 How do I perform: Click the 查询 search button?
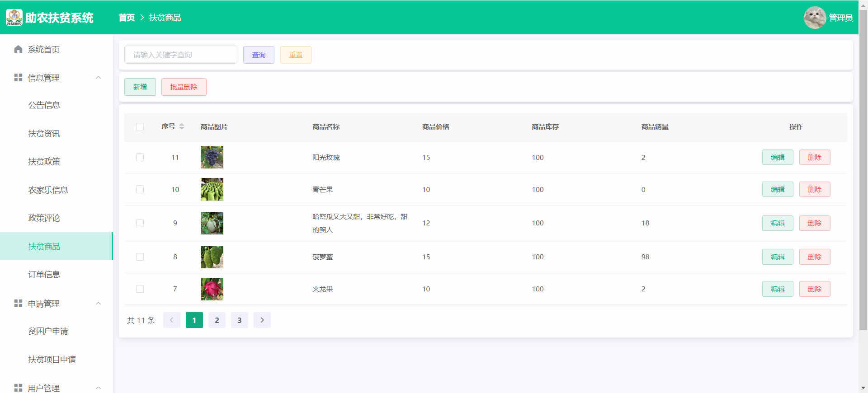pyautogui.click(x=259, y=55)
